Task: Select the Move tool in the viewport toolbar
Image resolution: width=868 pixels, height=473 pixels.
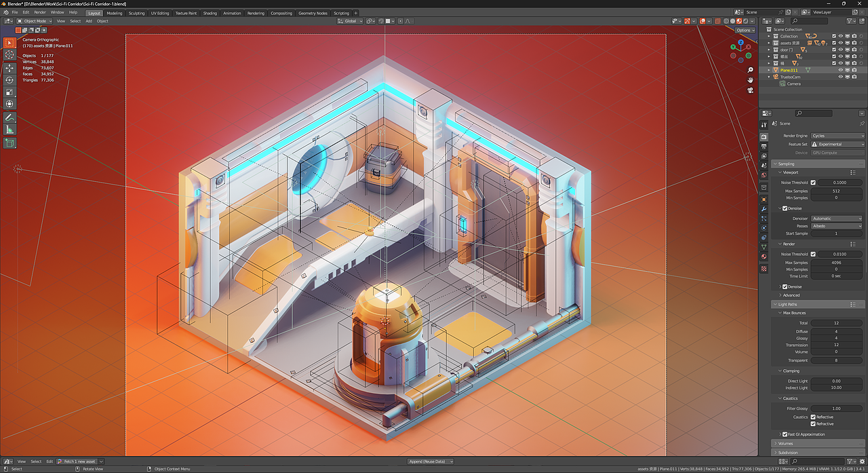Action: 9,67
